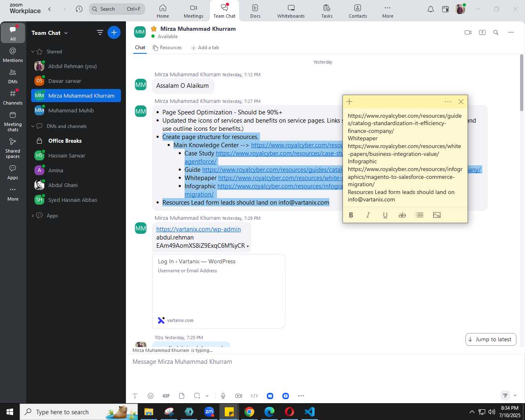Expand the send options dropdown
525x420 pixels.
pyautogui.click(x=515, y=396)
